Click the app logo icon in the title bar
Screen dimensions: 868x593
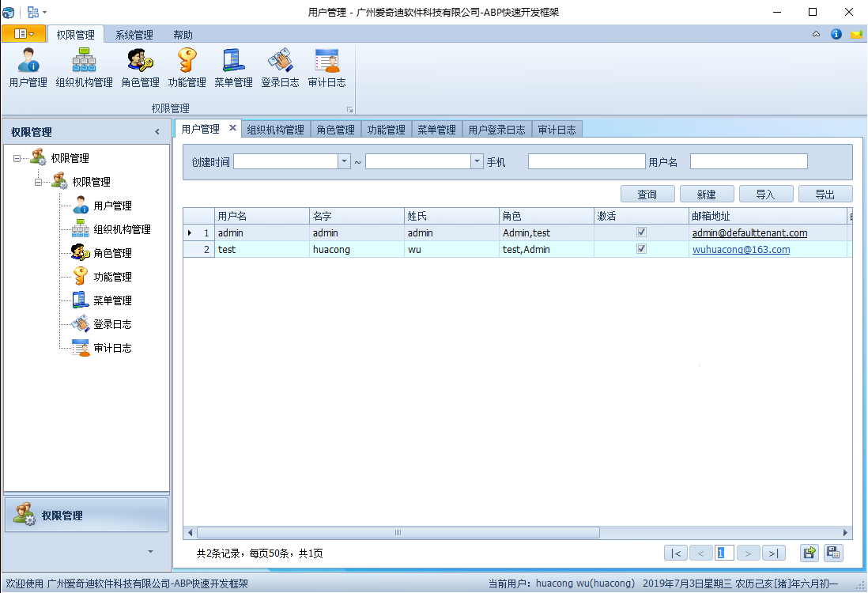(x=9, y=12)
